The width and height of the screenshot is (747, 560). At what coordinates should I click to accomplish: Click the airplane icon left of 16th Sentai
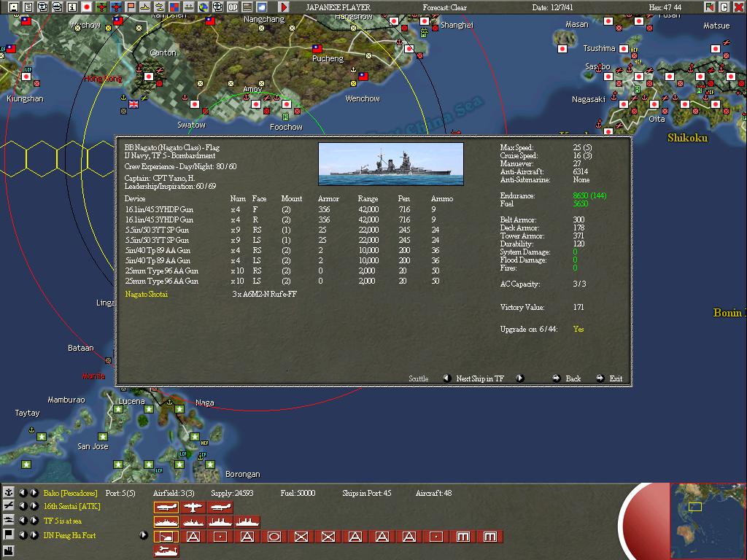(x=8, y=506)
